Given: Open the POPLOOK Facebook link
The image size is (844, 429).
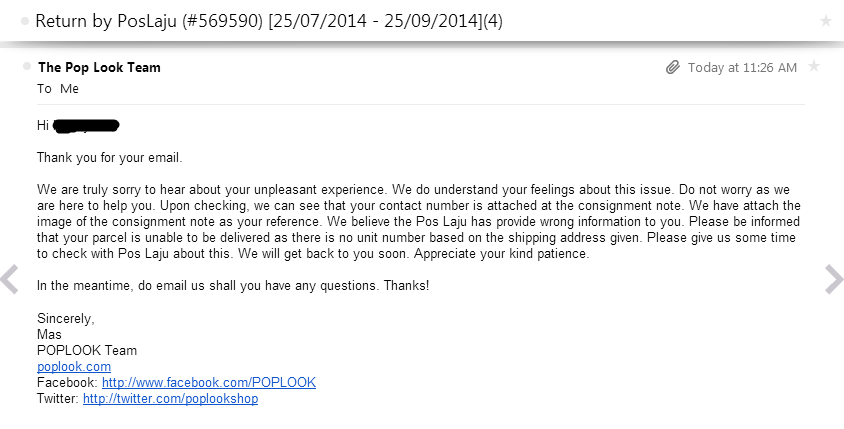Looking at the screenshot, I should click(x=209, y=383).
